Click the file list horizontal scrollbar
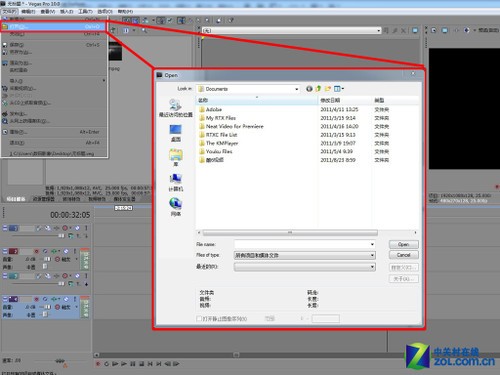 point(290,232)
